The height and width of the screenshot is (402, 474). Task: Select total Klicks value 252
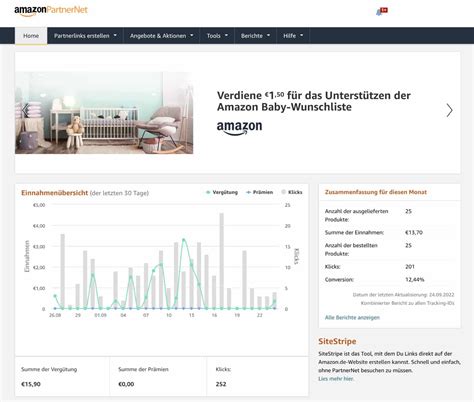(221, 384)
